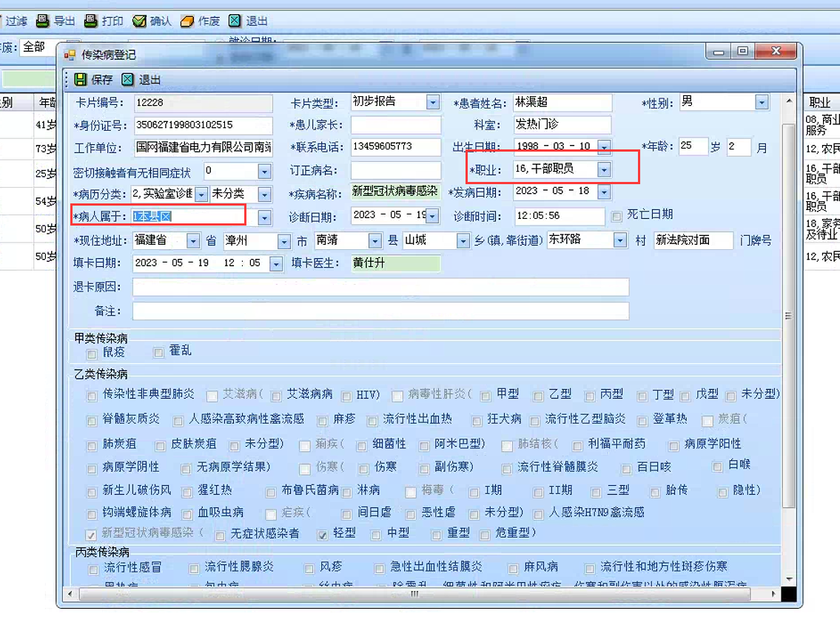Click the 退出 icon in 传染病登记 dialog
Screen dimensions: 840x622
(127, 80)
